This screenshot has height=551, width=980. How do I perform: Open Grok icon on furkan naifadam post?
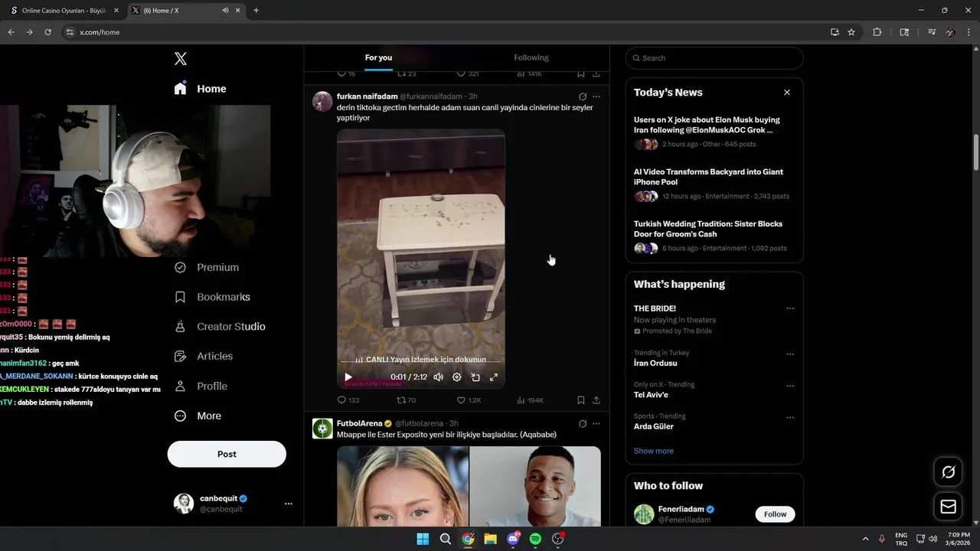[x=583, y=96]
